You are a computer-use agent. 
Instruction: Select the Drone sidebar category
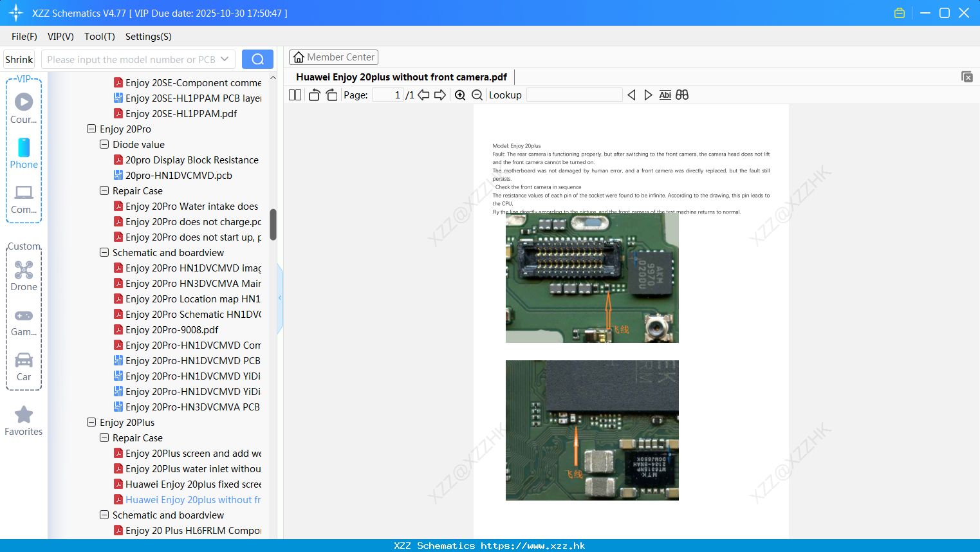coord(24,276)
